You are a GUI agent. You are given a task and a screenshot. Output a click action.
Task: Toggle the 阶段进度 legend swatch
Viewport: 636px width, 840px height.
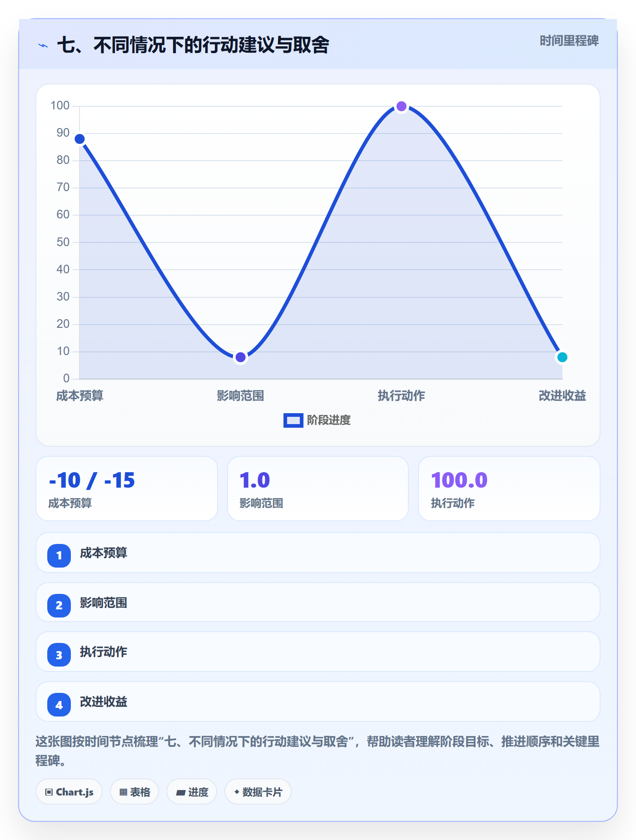click(x=293, y=420)
